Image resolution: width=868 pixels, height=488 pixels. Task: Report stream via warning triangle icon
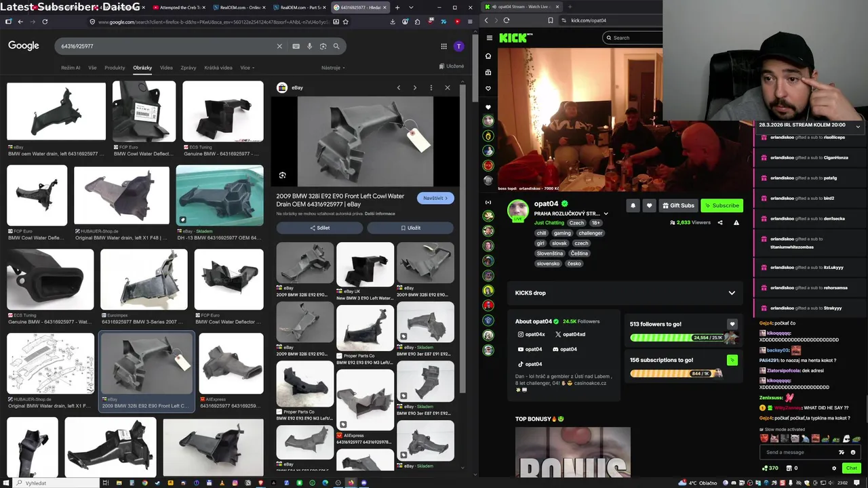point(736,222)
